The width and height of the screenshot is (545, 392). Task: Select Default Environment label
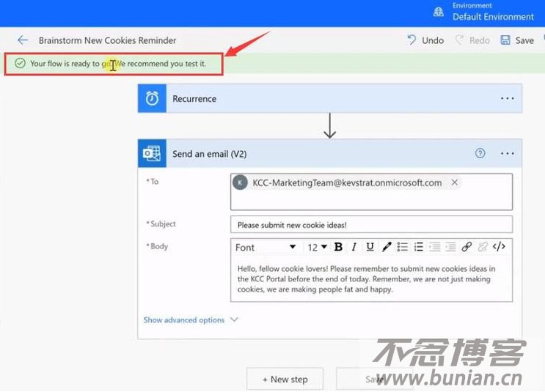coord(493,17)
